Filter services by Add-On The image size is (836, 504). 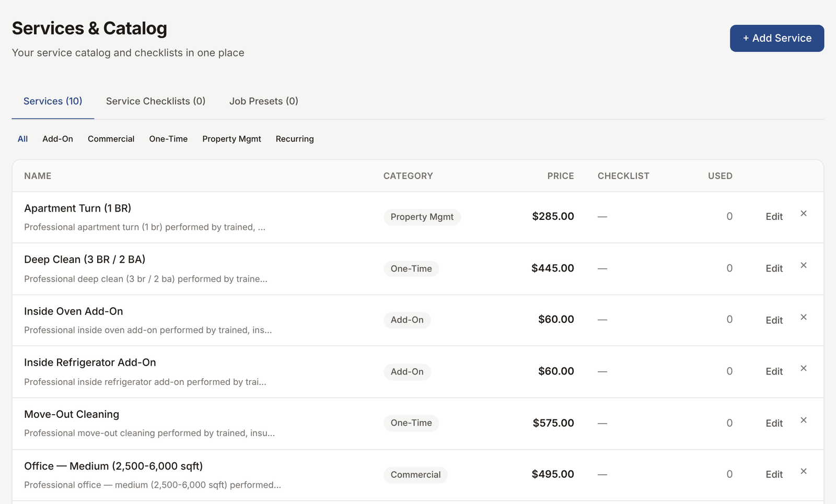pyautogui.click(x=57, y=139)
